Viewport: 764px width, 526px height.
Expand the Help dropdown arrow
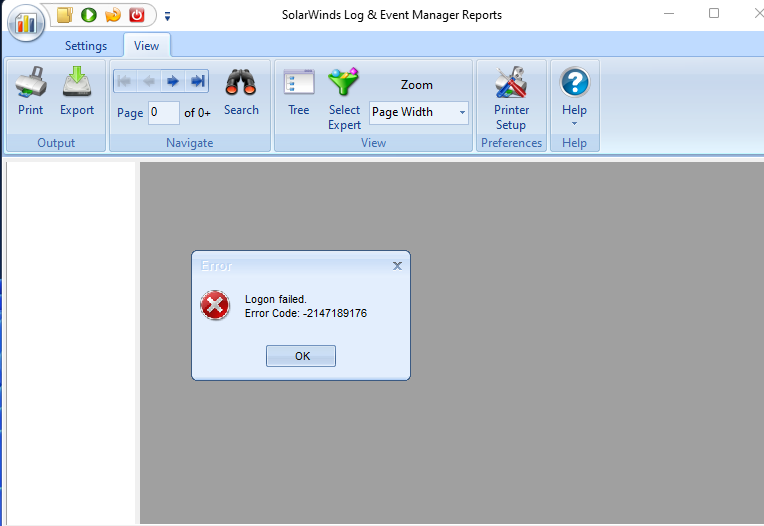click(574, 123)
